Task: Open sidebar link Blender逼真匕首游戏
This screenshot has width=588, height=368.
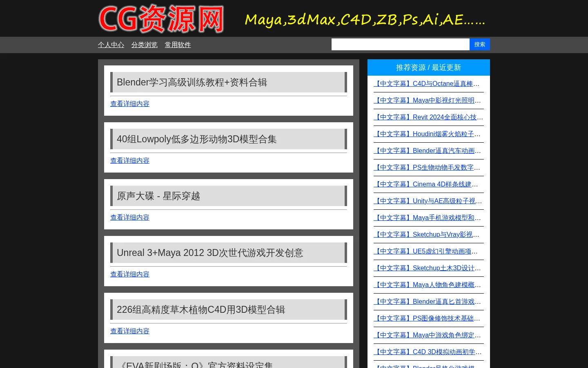Action: tap(428, 302)
